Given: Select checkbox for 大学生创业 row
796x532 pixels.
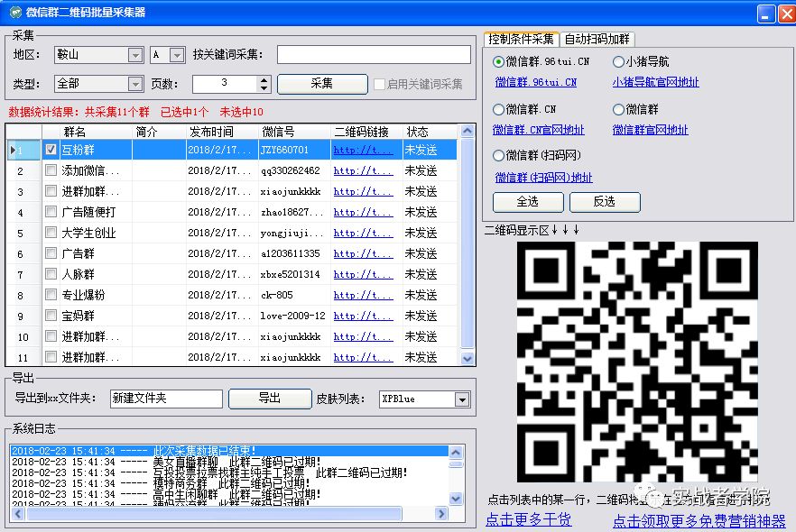Looking at the screenshot, I should [x=51, y=233].
